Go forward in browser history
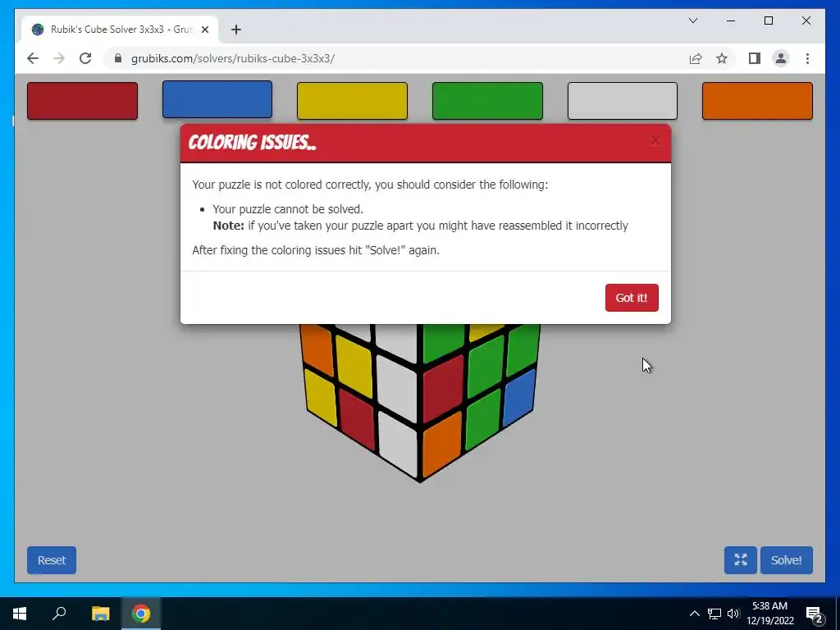This screenshot has width=840, height=630. tap(59, 58)
